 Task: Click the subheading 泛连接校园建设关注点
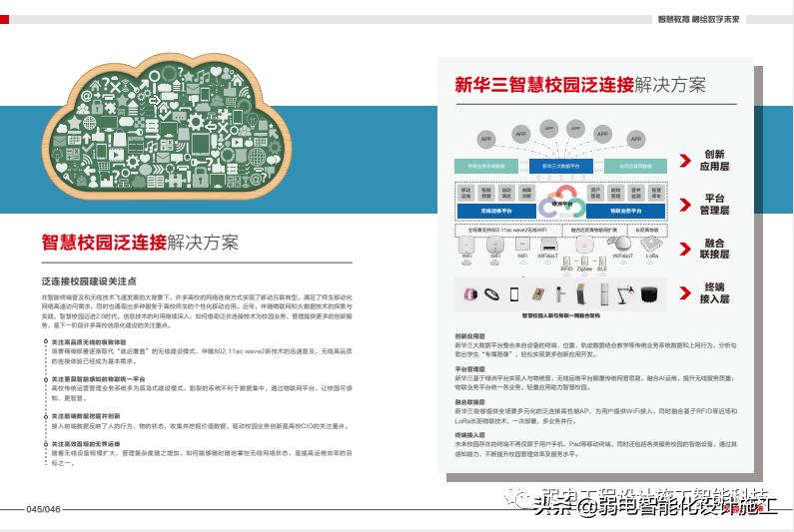(89, 280)
